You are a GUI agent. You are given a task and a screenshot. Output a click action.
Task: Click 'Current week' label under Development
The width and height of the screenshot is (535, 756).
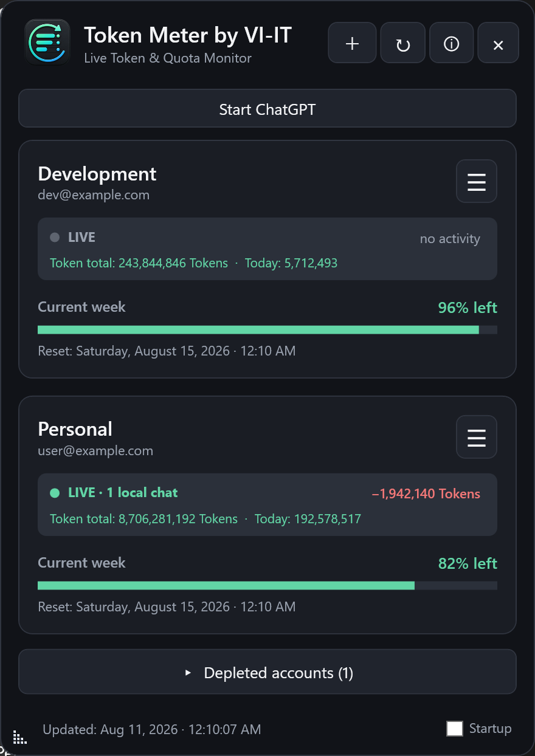point(81,307)
